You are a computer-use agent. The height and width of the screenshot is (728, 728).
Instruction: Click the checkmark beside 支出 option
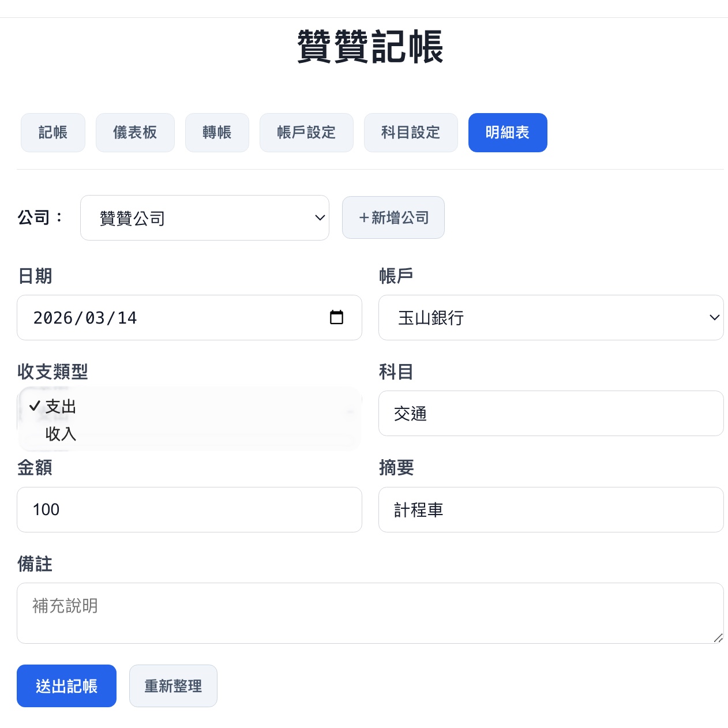click(35, 406)
